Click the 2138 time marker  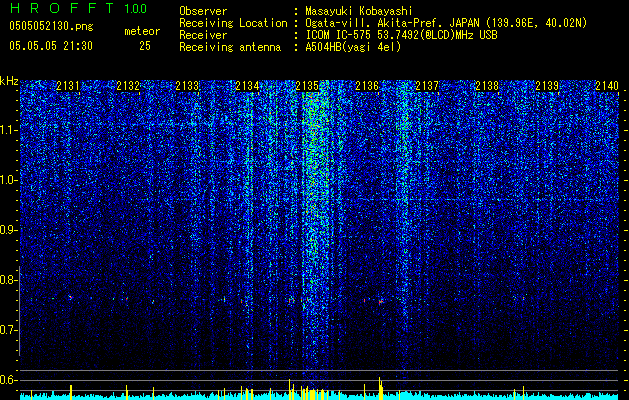[487, 85]
